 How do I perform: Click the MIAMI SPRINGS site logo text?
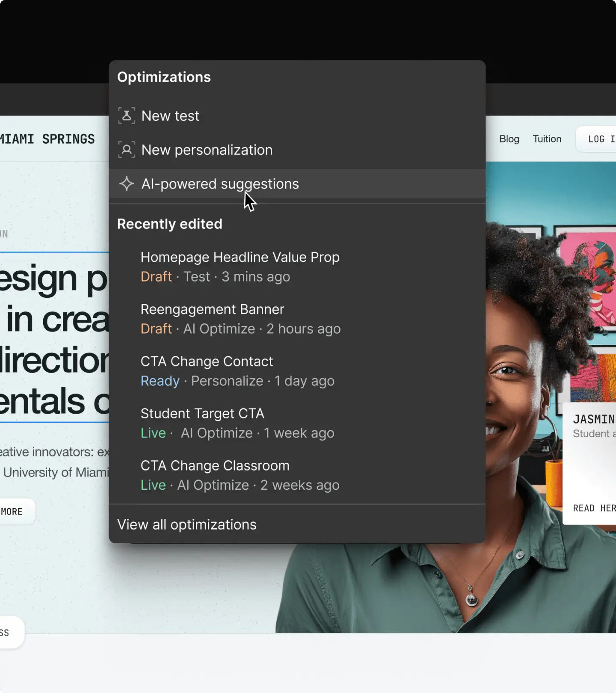(47, 139)
